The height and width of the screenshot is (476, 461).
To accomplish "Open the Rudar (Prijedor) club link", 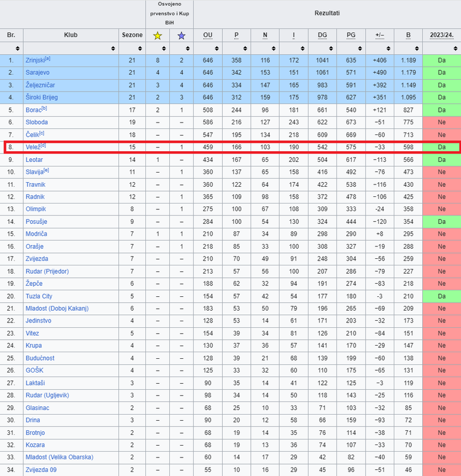I will (x=47, y=271).
